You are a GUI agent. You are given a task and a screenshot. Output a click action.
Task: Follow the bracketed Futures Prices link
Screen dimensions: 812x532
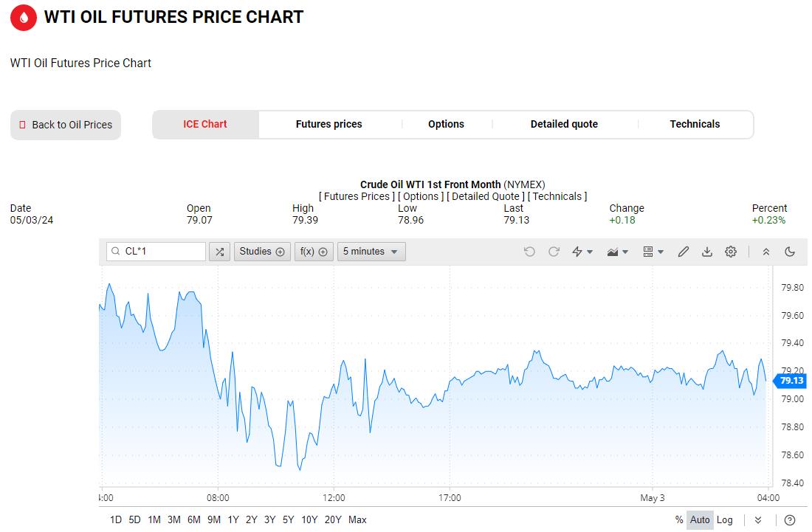[x=357, y=197]
